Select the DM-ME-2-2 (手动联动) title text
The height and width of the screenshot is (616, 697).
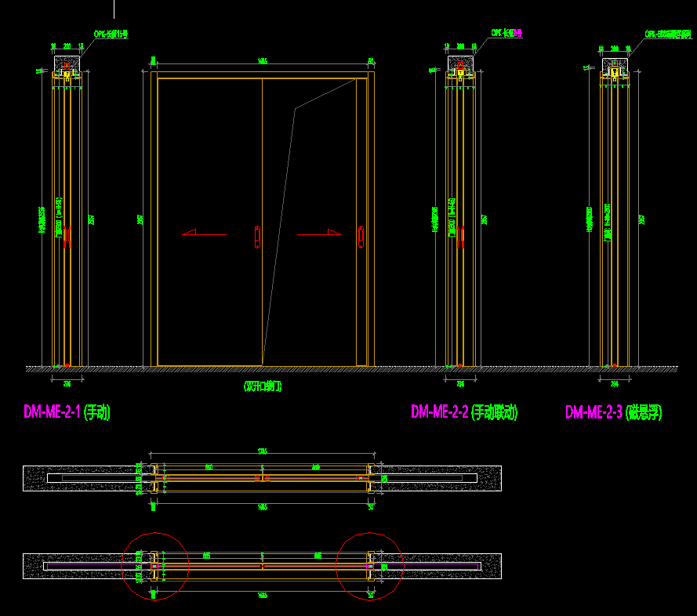pos(464,412)
